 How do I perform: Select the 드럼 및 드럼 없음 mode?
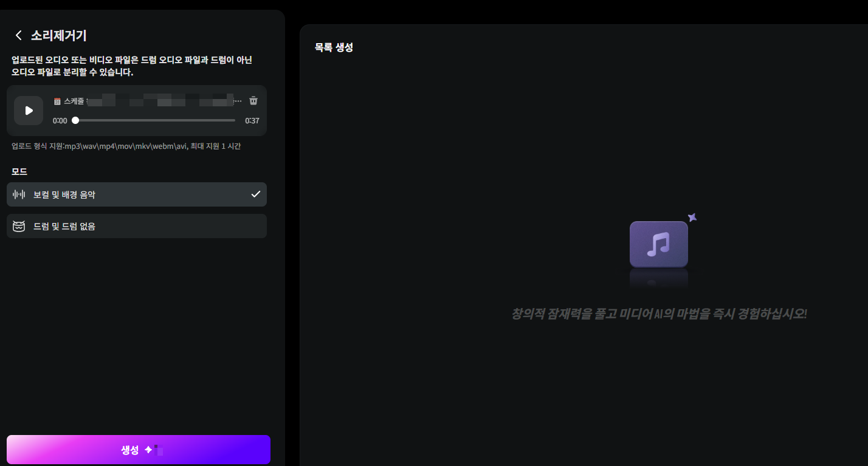pyautogui.click(x=137, y=226)
